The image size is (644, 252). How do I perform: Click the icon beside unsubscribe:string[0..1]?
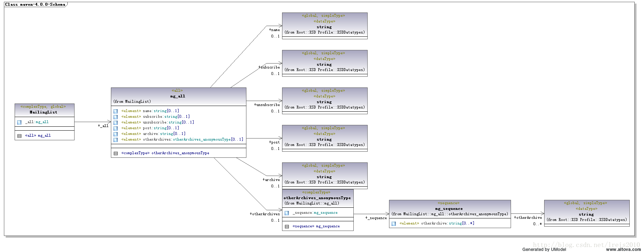click(116, 123)
